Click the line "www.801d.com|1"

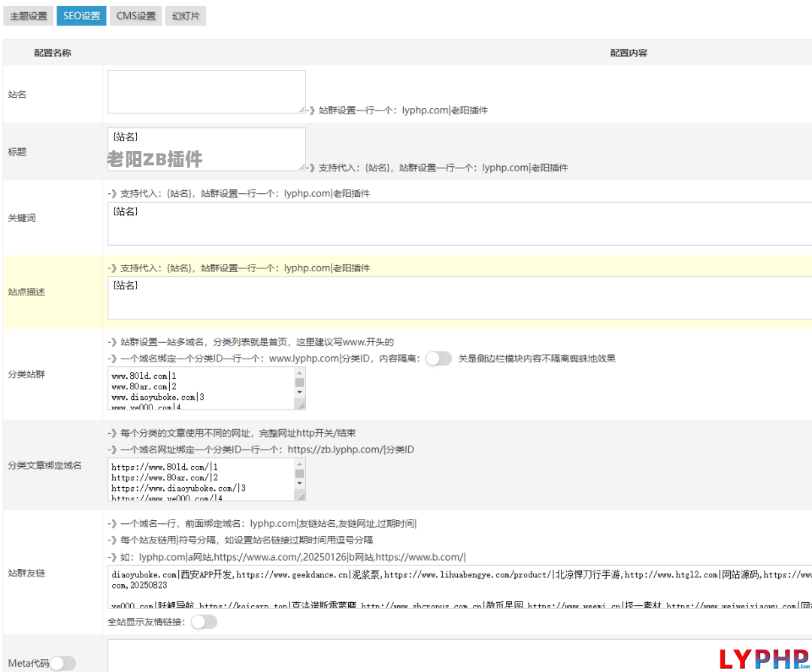tap(144, 376)
